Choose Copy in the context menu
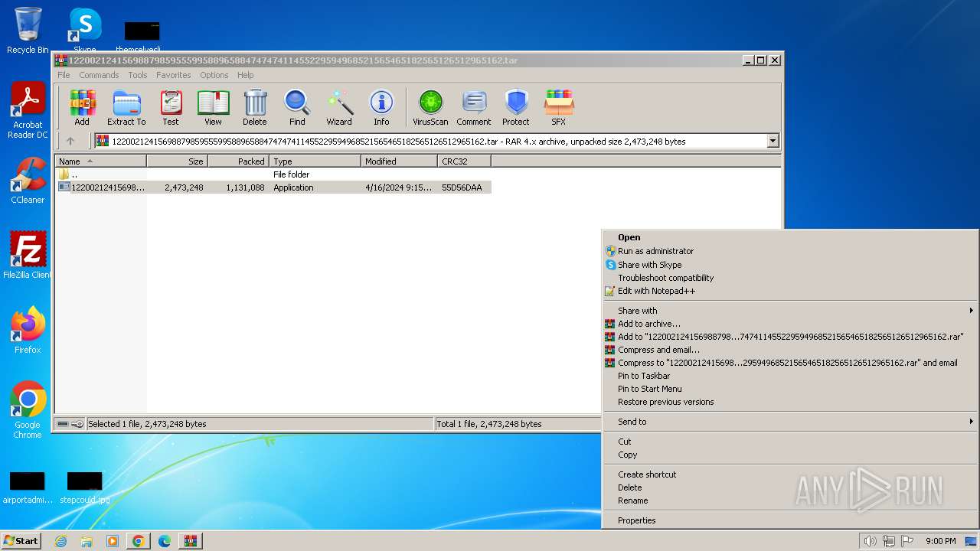 [x=790, y=455]
